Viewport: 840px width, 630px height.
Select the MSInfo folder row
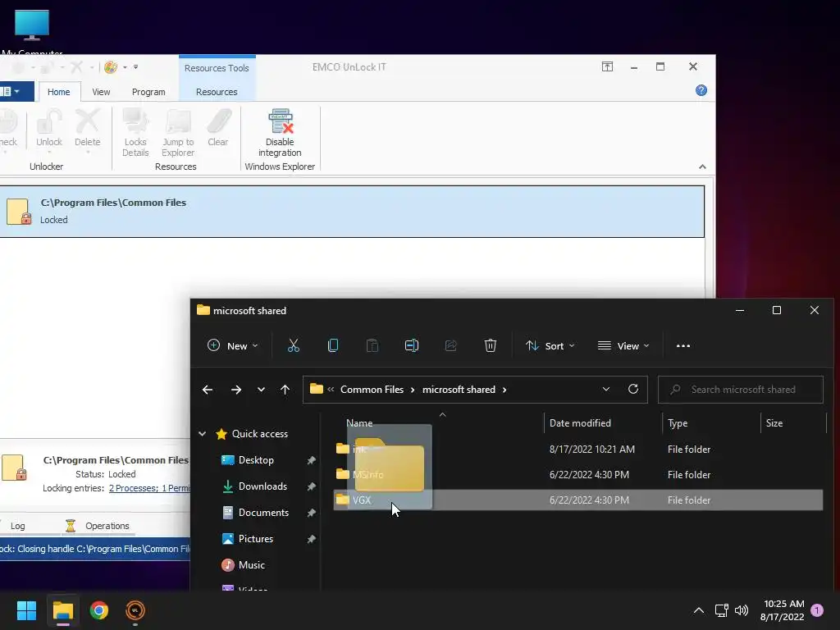(578, 475)
